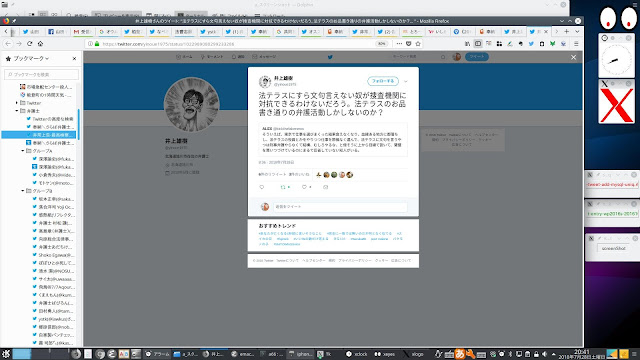
Task: Switch to the xclock taskbar entry
Action: click(357, 354)
